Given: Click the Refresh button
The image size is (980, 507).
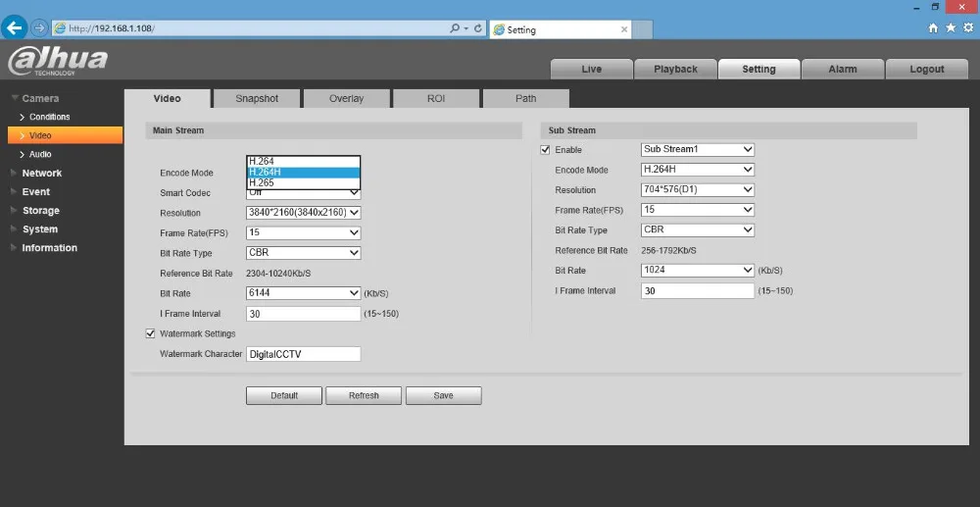Looking at the screenshot, I should coord(364,396).
